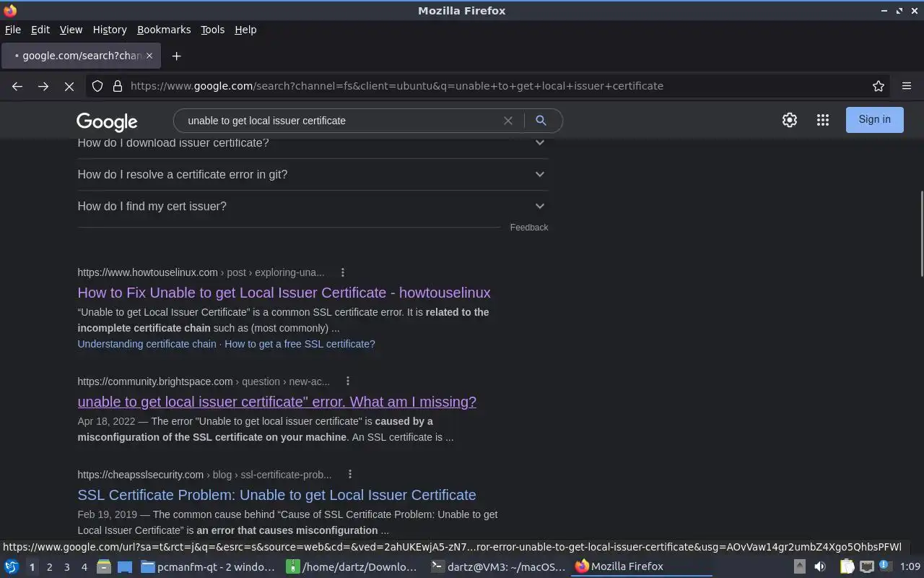Open the Tools menu

212,30
